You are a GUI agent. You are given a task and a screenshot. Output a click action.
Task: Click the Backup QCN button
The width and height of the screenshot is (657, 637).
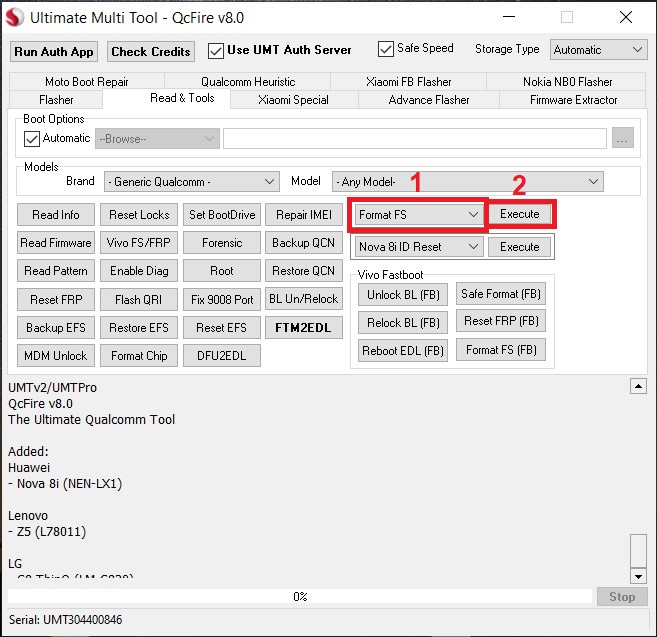(x=304, y=243)
